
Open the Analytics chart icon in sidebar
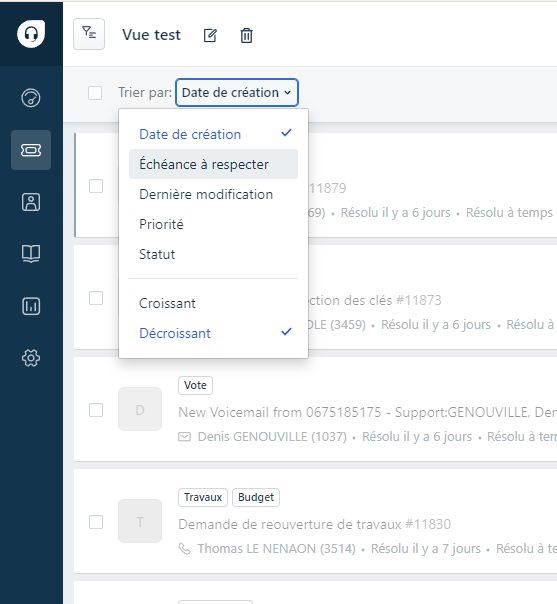[x=31, y=306]
